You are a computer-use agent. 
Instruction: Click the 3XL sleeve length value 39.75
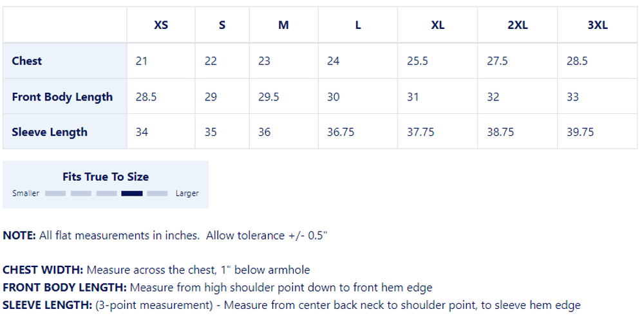point(580,133)
